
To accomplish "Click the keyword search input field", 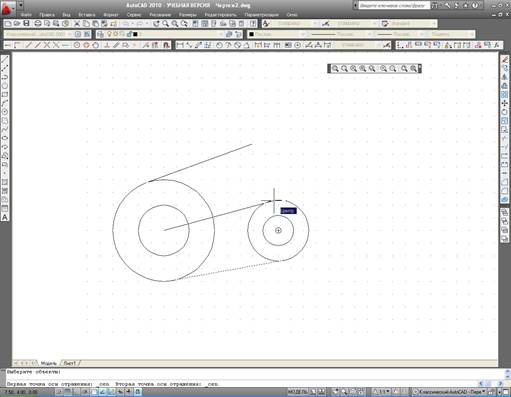I will (394, 6).
